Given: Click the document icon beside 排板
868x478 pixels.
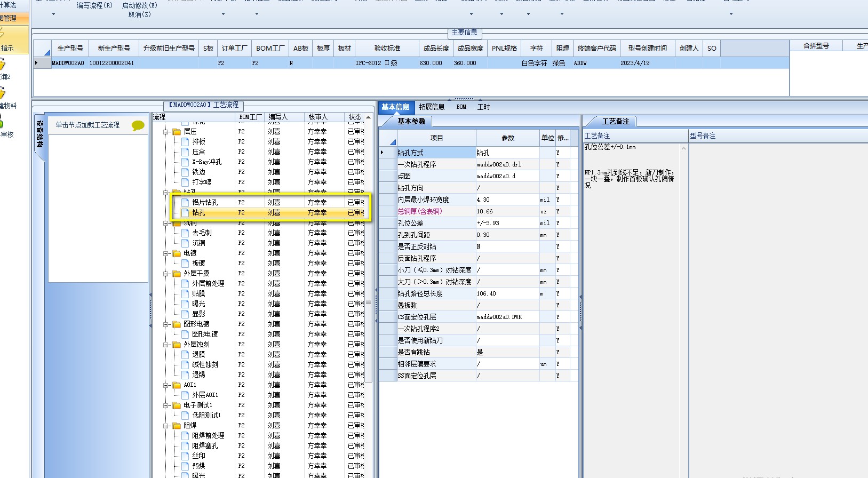Looking at the screenshot, I should [185, 141].
